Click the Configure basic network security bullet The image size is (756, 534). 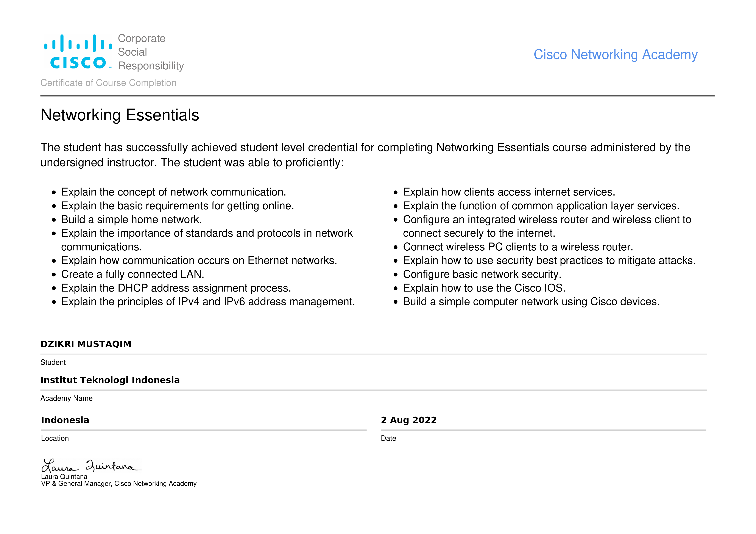tap(482, 274)
